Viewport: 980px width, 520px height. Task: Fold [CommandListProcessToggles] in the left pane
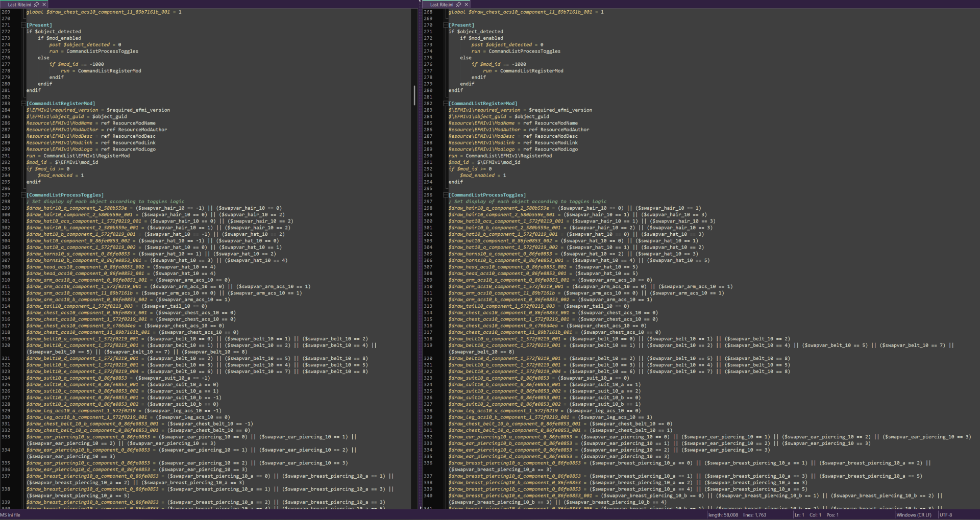pyautogui.click(x=23, y=195)
